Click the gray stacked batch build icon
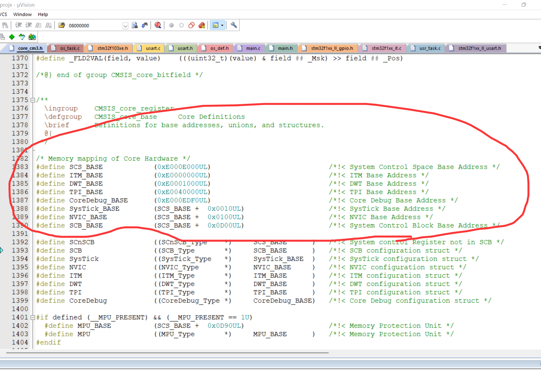541x392 pixels. (2, 37)
